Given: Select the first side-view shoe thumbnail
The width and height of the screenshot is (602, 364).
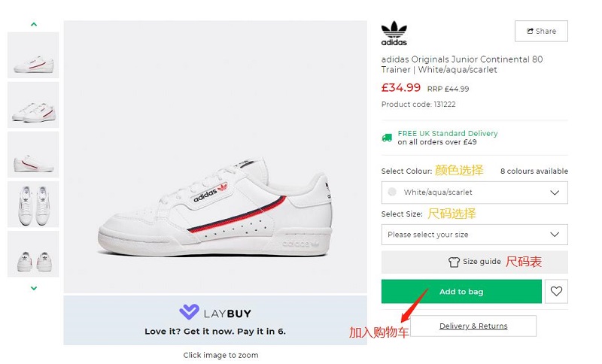Looking at the screenshot, I should pos(33,55).
